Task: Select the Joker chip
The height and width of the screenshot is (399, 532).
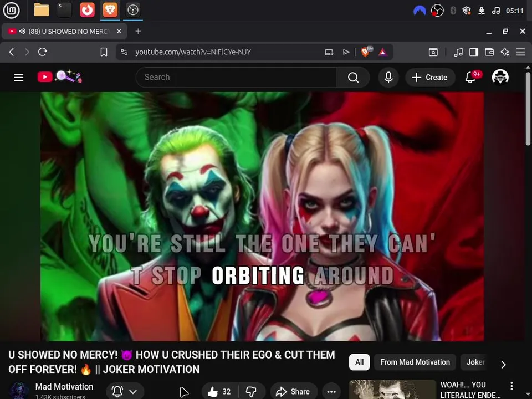Action: click(475, 362)
